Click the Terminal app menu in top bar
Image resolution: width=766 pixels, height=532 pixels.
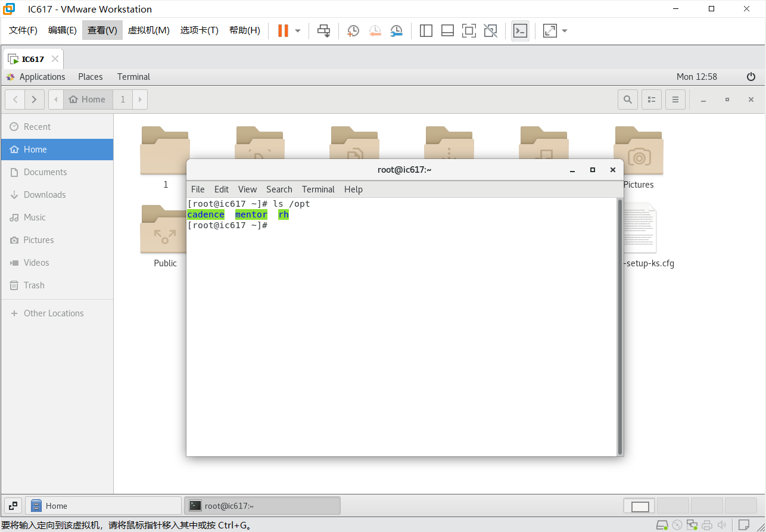133,77
